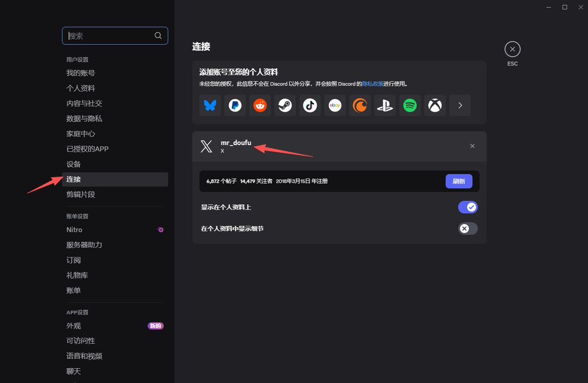Close settings with the ESC circle button
The image size is (588, 383).
pos(513,49)
